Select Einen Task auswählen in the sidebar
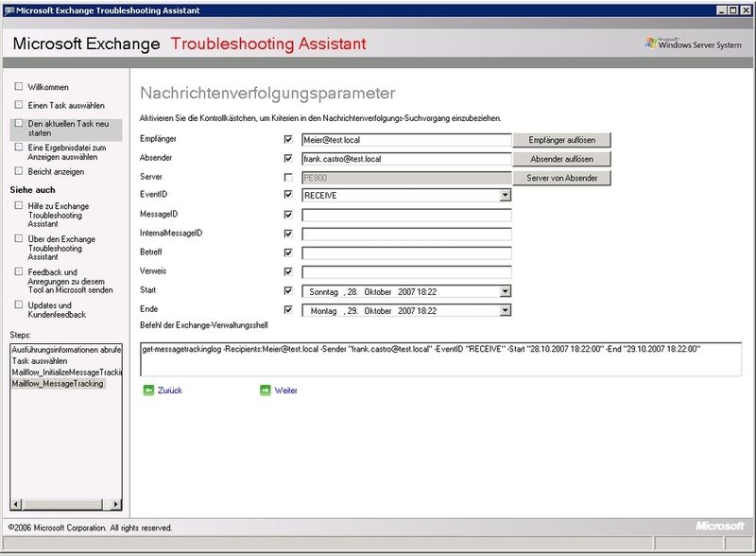Screen dimensions: 756x556 pyautogui.click(x=66, y=106)
